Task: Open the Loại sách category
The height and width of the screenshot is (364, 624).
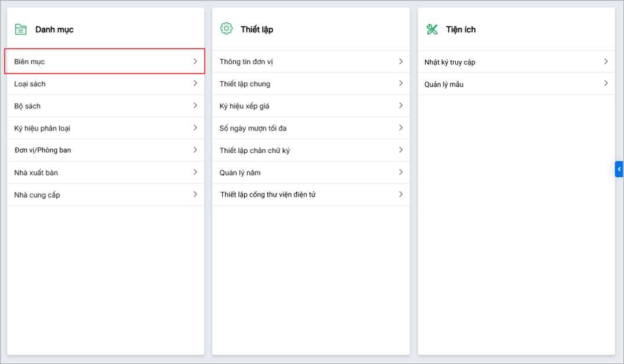Action: (30, 84)
